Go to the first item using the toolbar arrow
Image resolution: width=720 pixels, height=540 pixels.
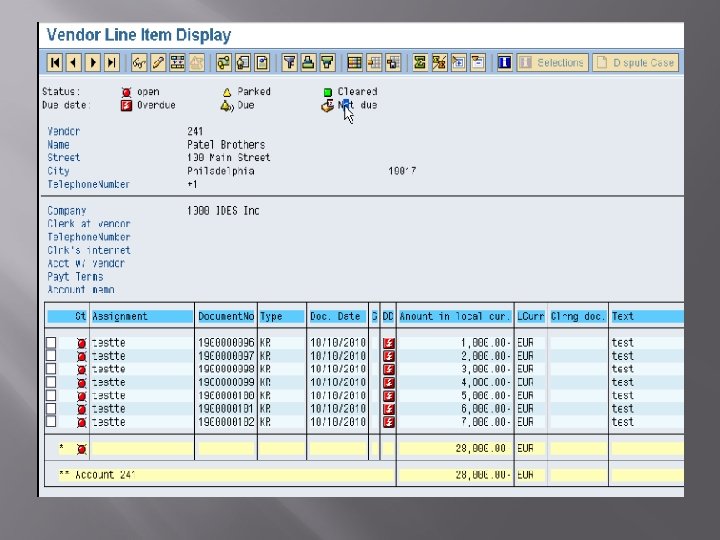[55, 63]
